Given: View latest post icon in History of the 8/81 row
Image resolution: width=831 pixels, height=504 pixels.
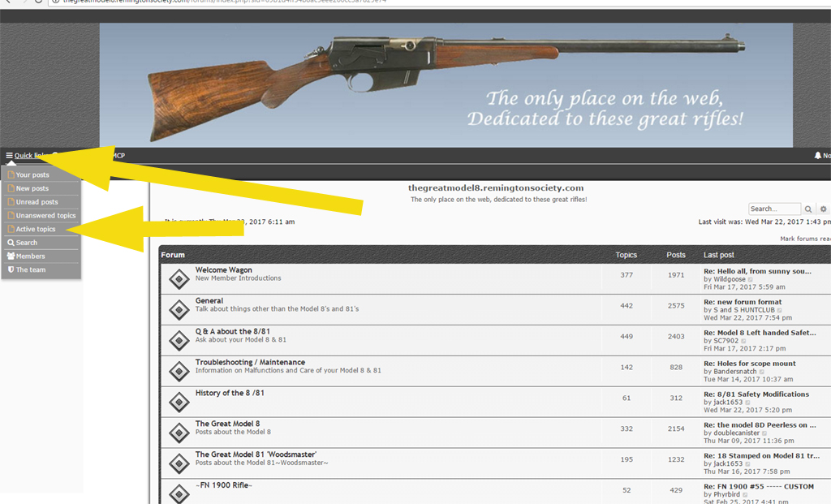Looking at the screenshot, I should (747, 403).
